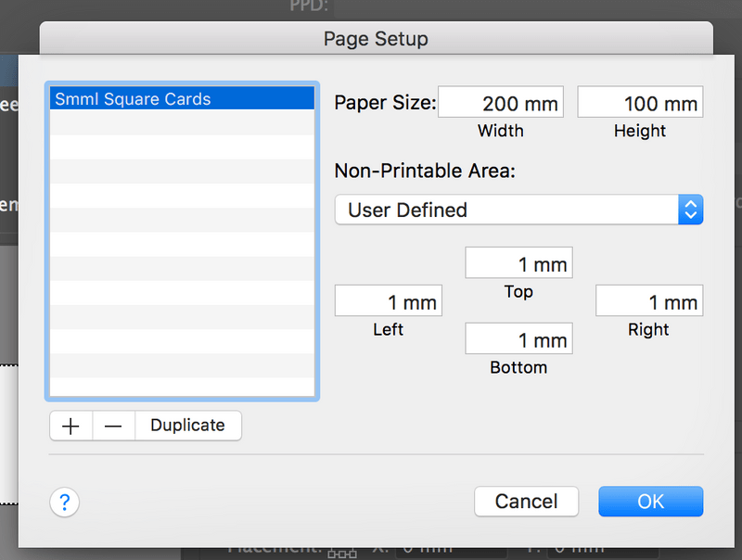Select the Smml Square Cards paper size entry
Image resolution: width=742 pixels, height=560 pixels.
coord(181,98)
